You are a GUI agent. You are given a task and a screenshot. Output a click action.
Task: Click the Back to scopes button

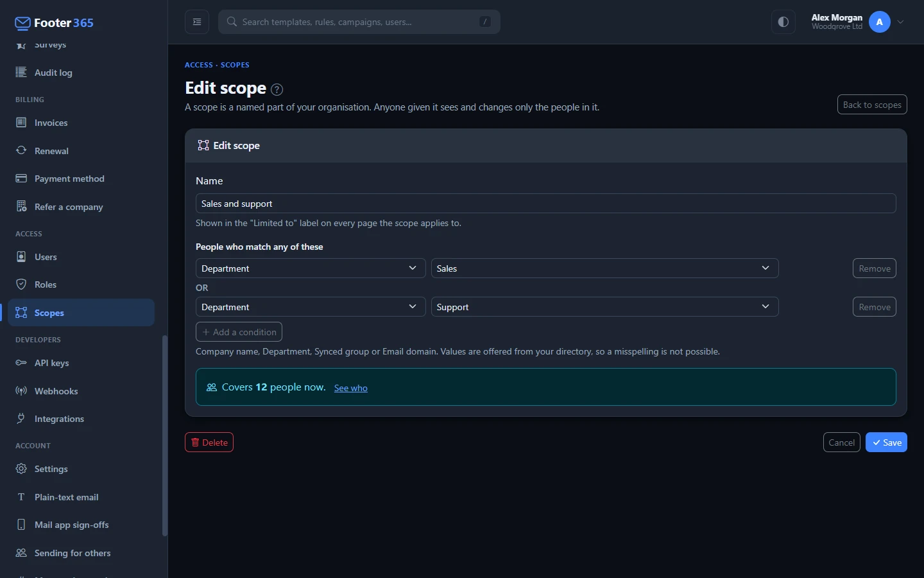872,105
